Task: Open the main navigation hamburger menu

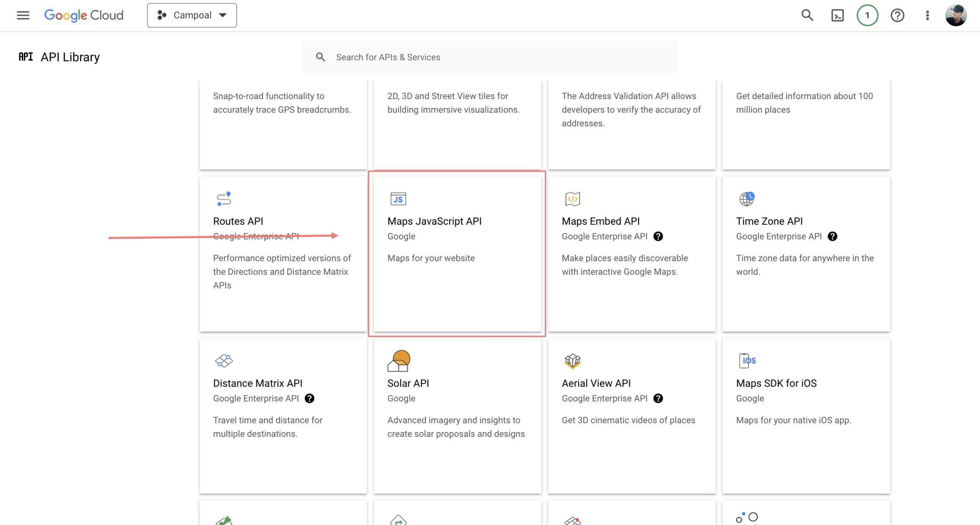Action: click(23, 15)
